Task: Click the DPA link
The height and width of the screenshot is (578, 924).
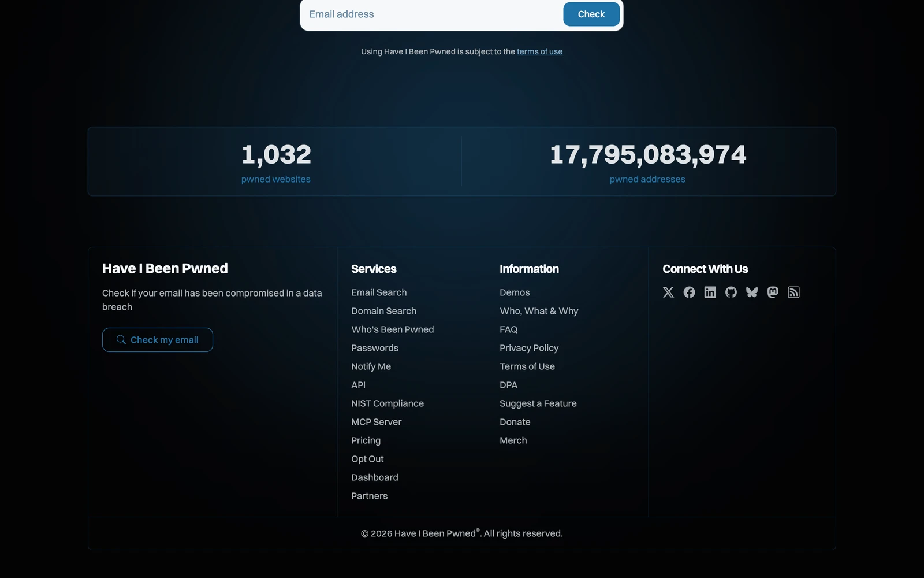Action: coord(508,385)
